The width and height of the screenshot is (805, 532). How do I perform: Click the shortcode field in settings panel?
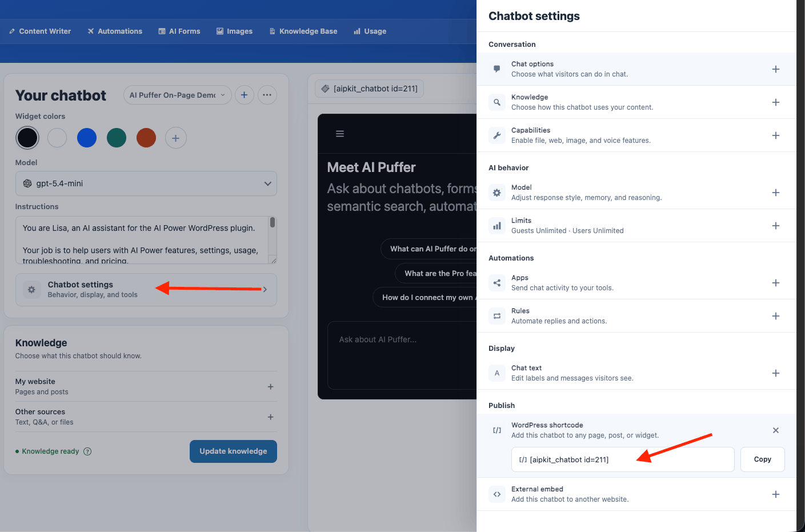point(623,459)
